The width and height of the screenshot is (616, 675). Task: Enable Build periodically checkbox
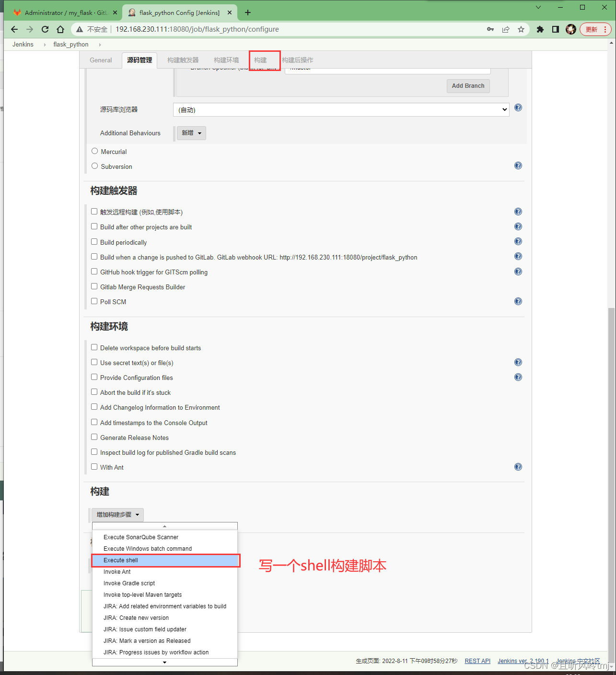click(x=94, y=242)
